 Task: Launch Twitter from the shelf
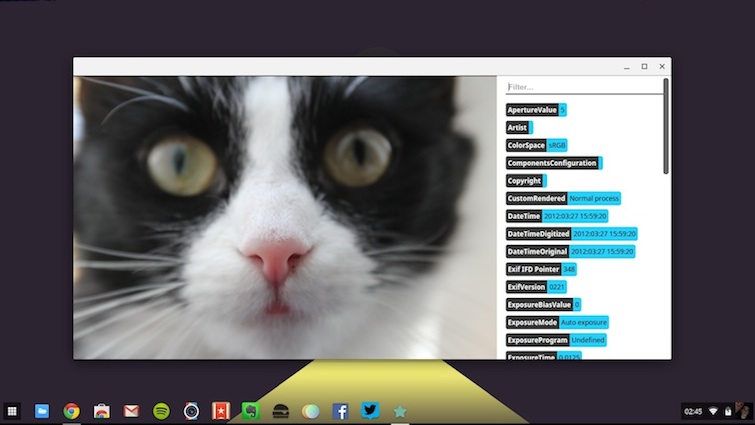click(x=370, y=411)
